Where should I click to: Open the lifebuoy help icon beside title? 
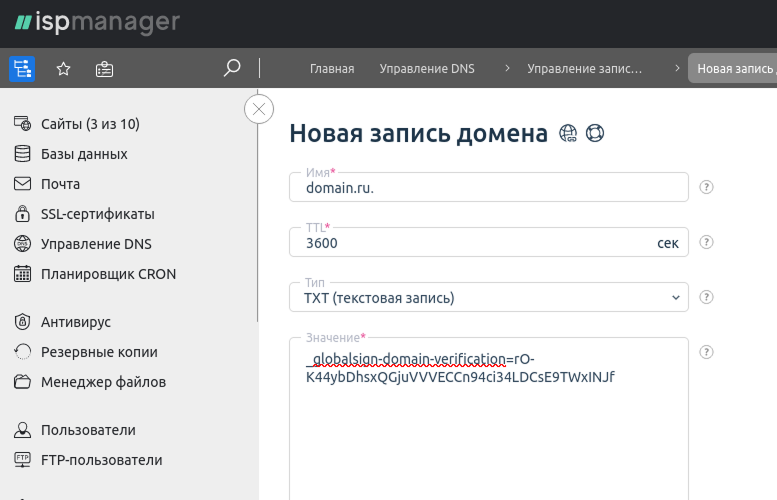595,133
